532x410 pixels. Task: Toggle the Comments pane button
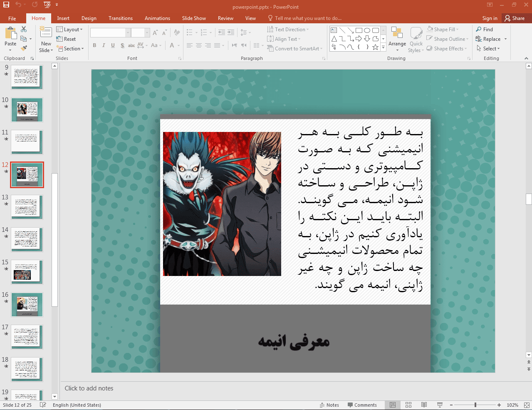coord(362,405)
